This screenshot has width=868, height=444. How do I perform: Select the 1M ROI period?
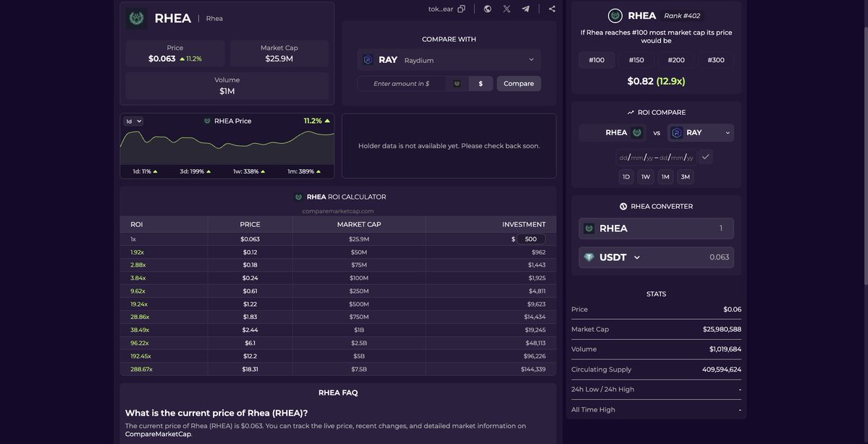[665, 177]
